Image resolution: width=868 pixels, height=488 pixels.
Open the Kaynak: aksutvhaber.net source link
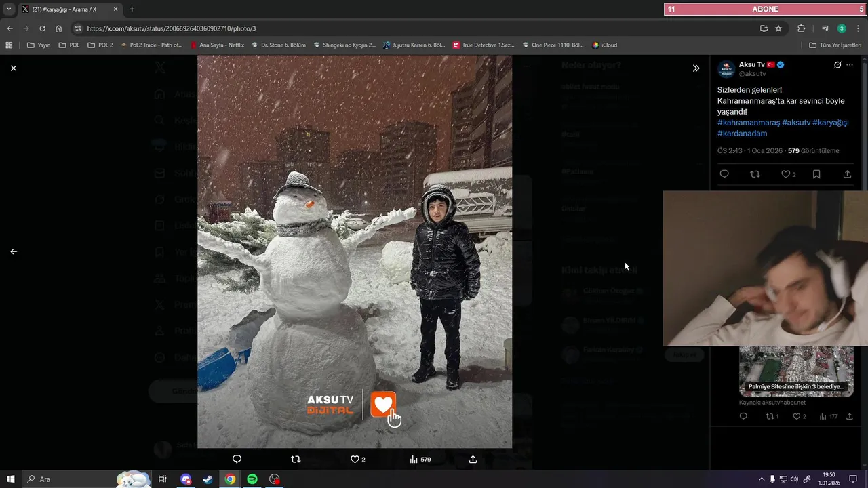click(x=772, y=403)
